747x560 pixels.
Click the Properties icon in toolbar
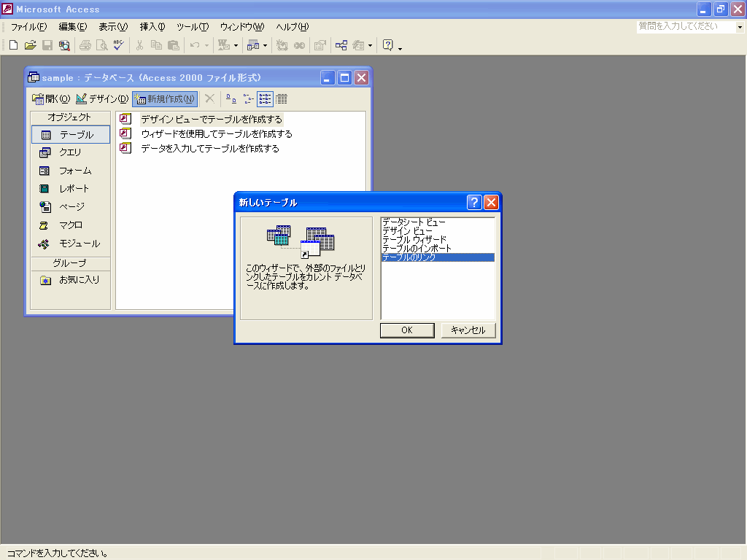[x=320, y=45]
